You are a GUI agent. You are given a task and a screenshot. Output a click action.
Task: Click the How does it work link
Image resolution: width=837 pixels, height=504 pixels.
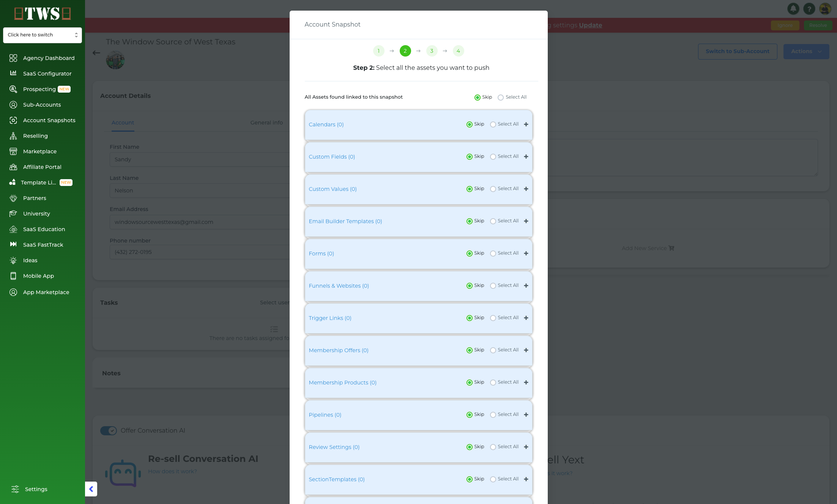(x=172, y=471)
